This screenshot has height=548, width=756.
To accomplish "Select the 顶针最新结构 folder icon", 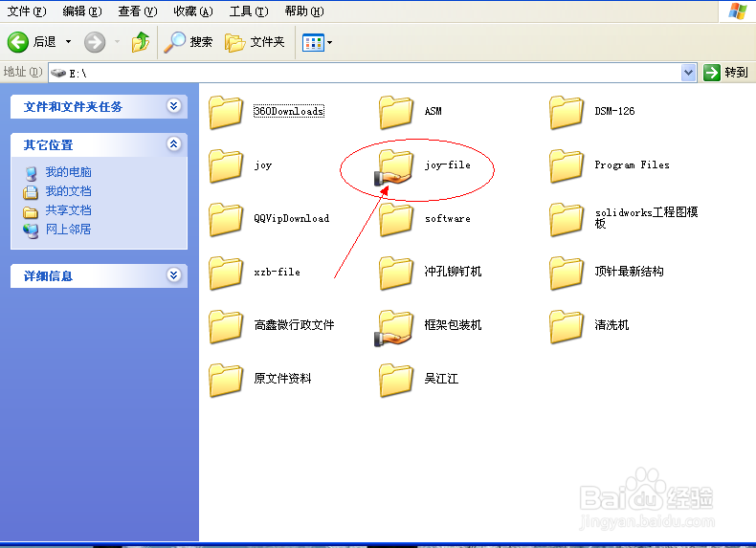I will (x=566, y=273).
